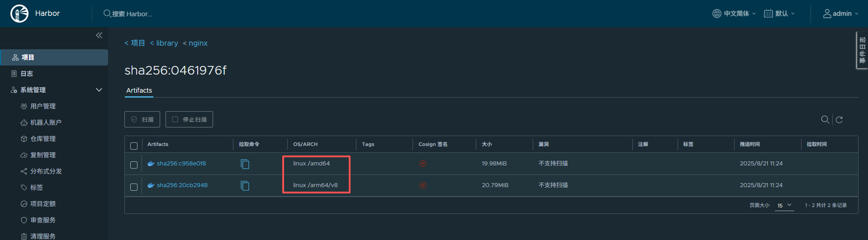868x240 pixels.
Task: Click the search magnifier in header
Action: point(107,14)
